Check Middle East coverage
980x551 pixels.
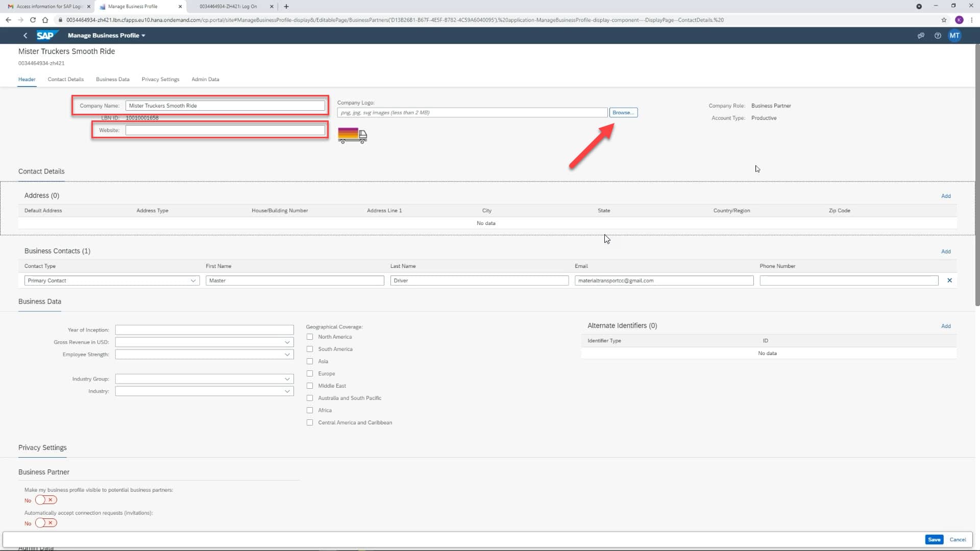click(310, 386)
